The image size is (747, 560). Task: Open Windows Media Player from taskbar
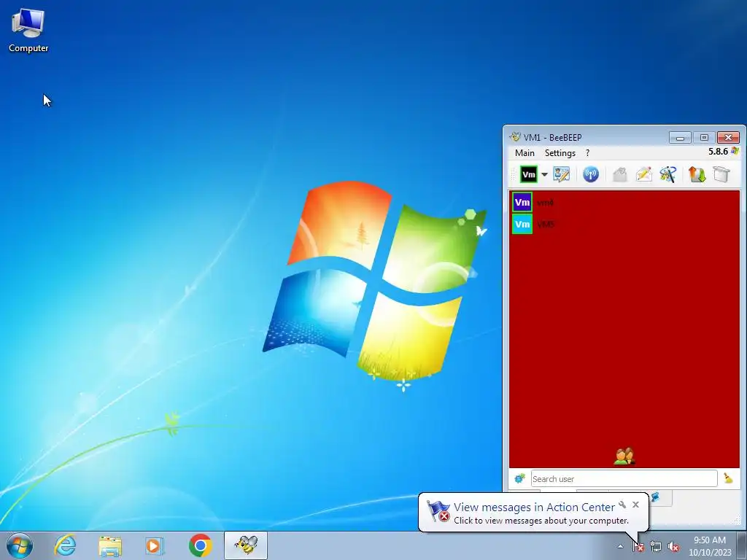(x=155, y=545)
